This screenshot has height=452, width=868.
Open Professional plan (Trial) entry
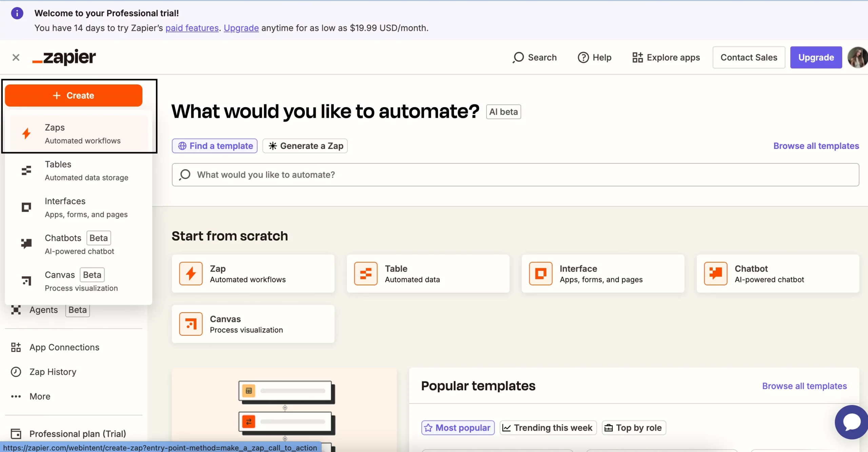click(74, 434)
